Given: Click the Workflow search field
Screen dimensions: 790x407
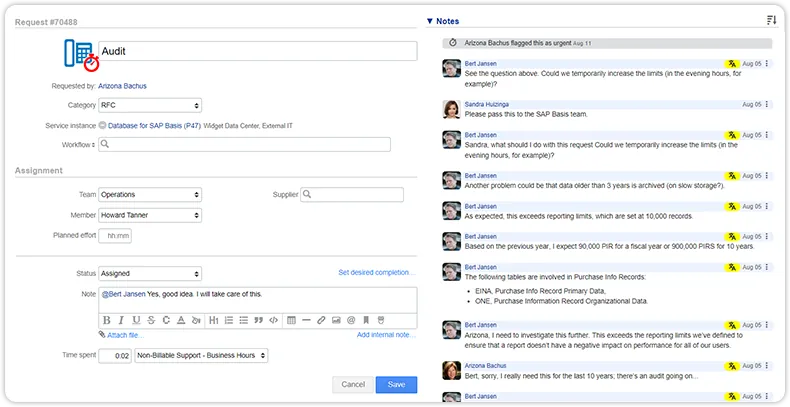Looking at the screenshot, I should pyautogui.click(x=244, y=145).
